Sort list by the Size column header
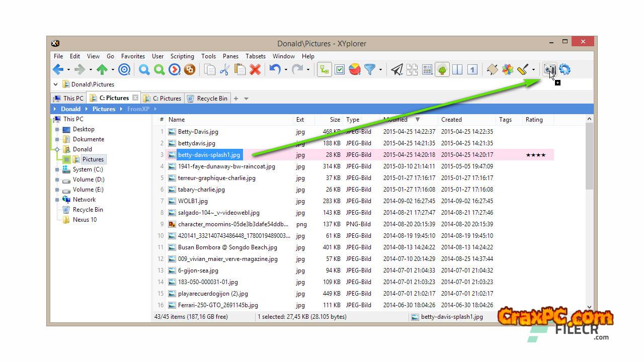Viewport: 644px width, 362px height. (x=335, y=120)
